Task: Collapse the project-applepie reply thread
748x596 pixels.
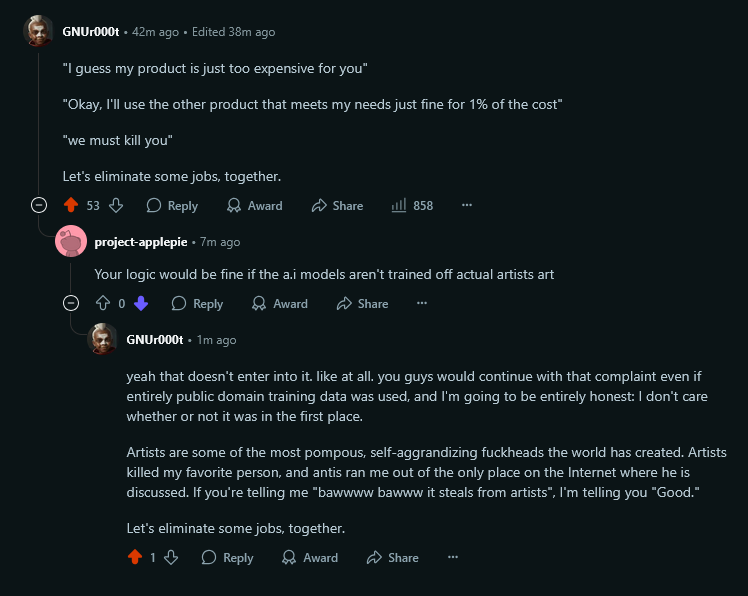Action: (71, 303)
